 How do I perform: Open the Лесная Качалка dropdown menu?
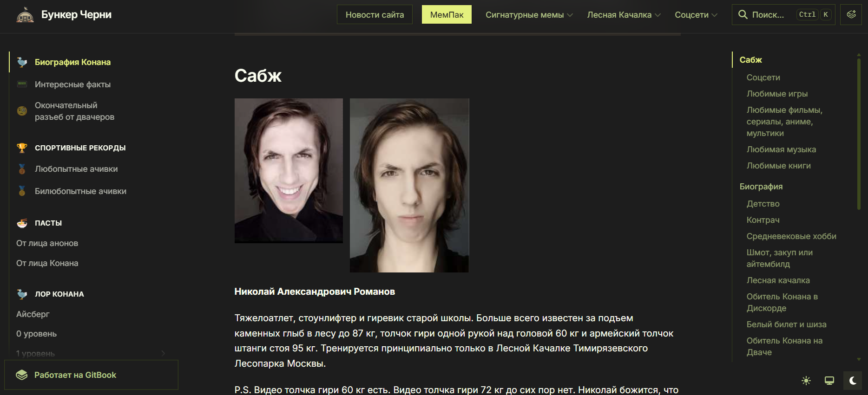click(x=624, y=14)
